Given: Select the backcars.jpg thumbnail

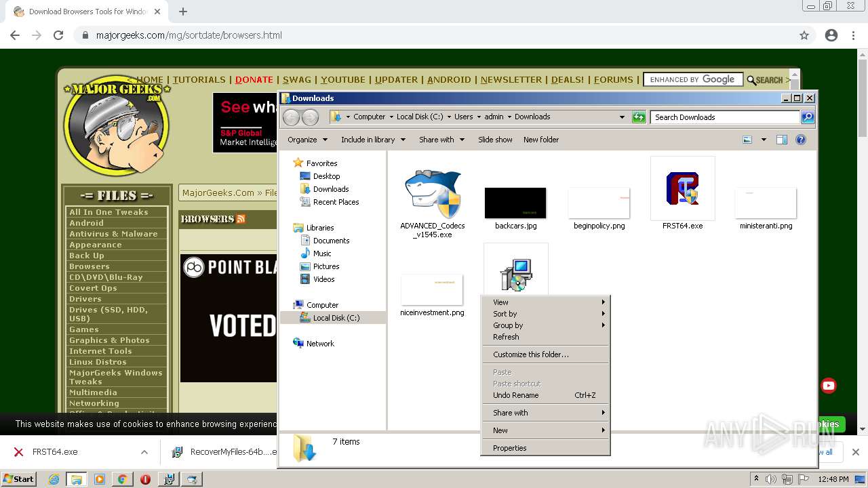Looking at the screenshot, I should tap(515, 203).
